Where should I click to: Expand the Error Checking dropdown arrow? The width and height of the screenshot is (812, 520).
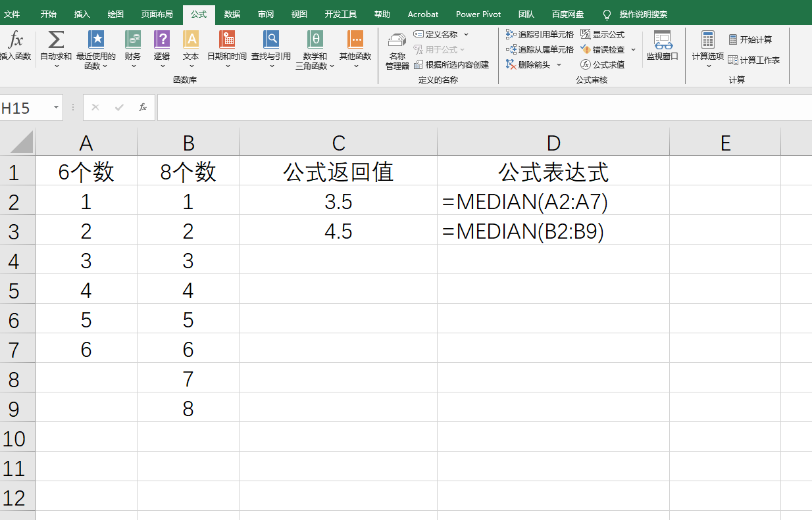click(634, 49)
